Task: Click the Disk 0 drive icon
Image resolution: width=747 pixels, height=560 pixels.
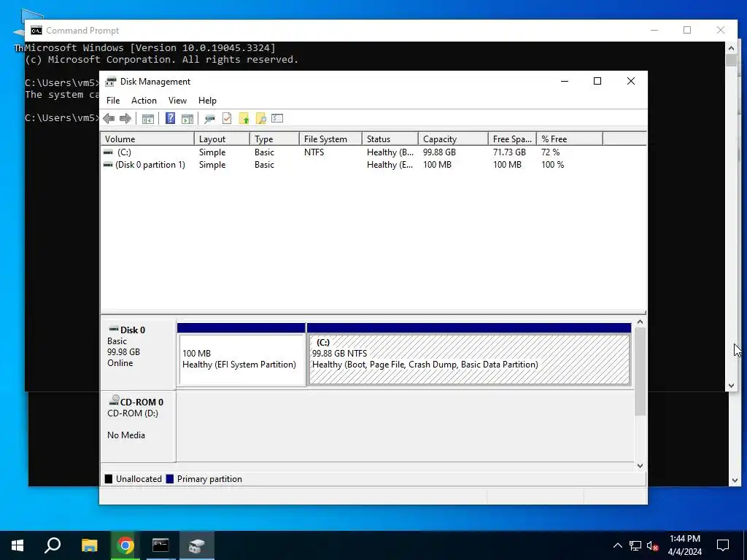Action: (113, 329)
